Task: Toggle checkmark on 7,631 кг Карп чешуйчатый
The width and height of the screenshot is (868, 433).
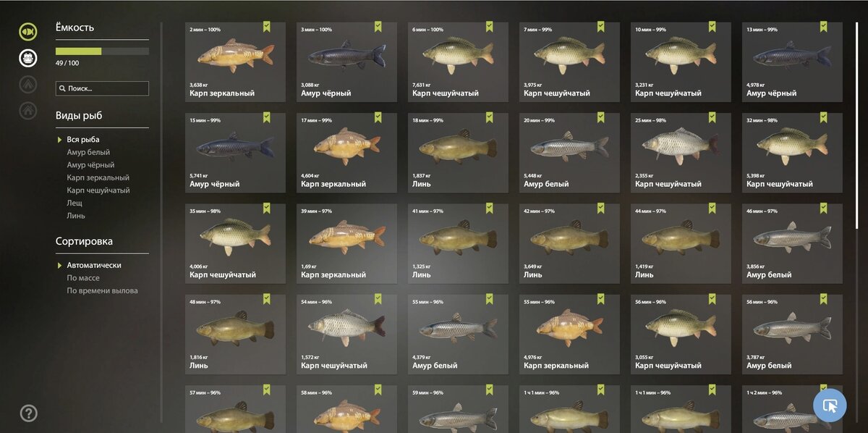Action: click(489, 26)
